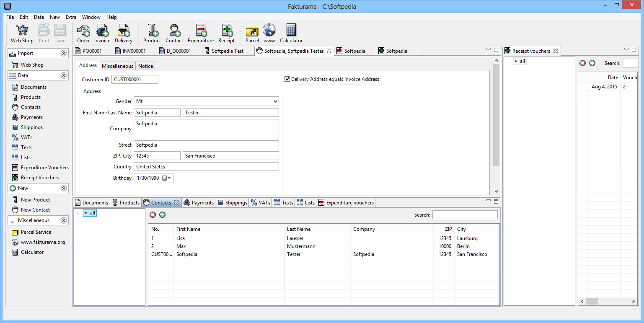
Task: Open the www browser toolbar icon
Action: coord(269,34)
